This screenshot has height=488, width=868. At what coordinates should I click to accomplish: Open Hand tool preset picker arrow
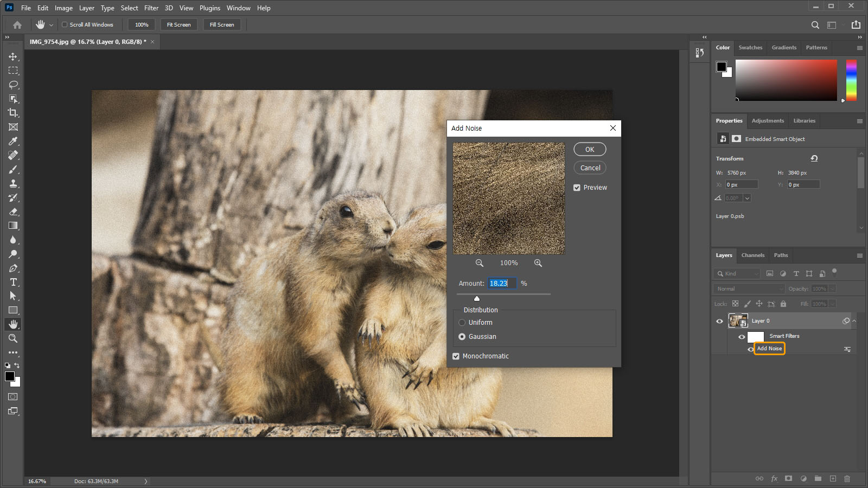(51, 25)
